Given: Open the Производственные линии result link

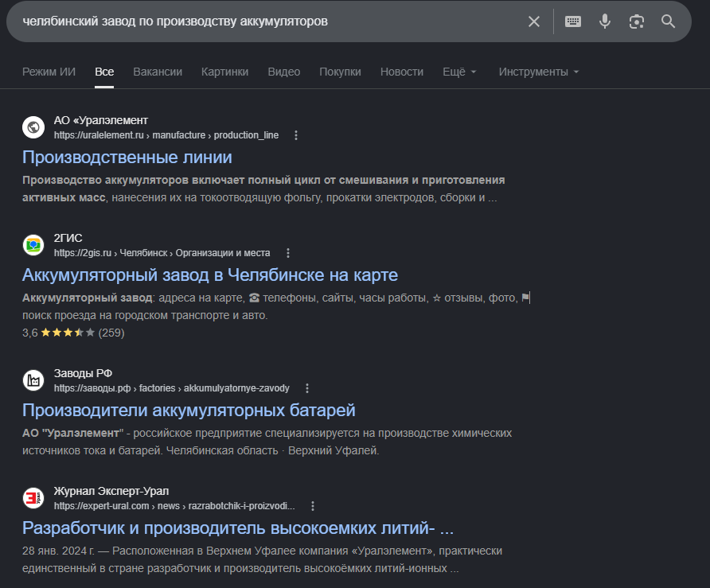Looking at the screenshot, I should click(127, 157).
